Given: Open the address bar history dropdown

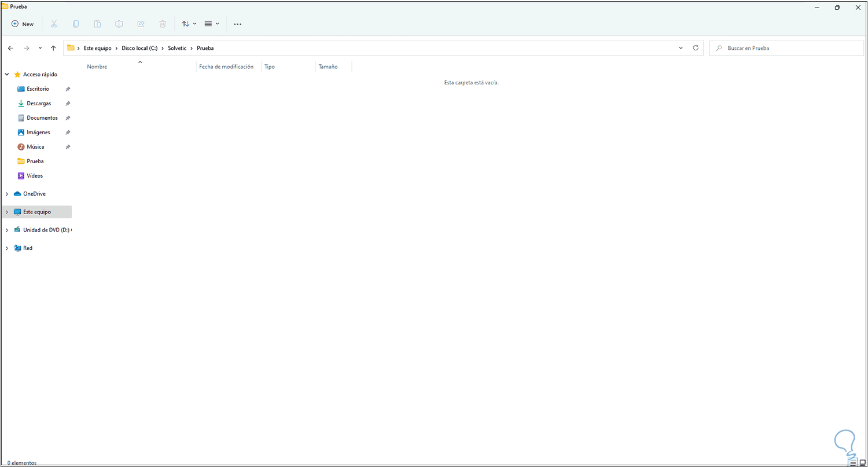Looking at the screenshot, I should click(x=681, y=48).
